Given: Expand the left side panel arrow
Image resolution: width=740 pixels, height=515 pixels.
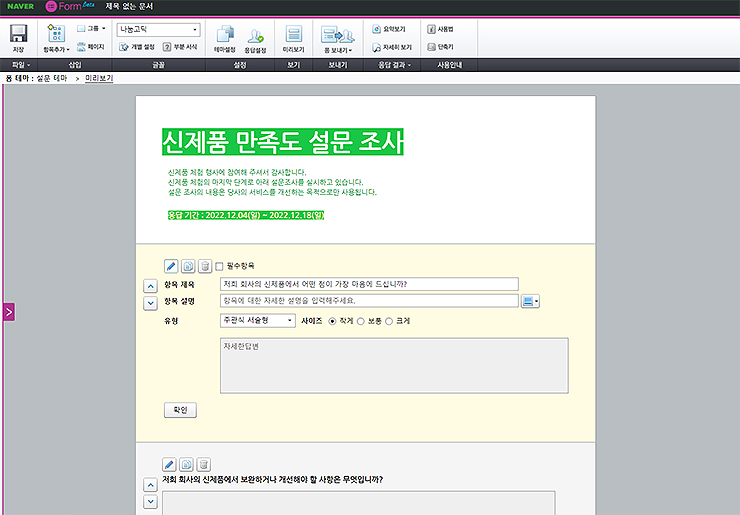Looking at the screenshot, I should tap(9, 312).
